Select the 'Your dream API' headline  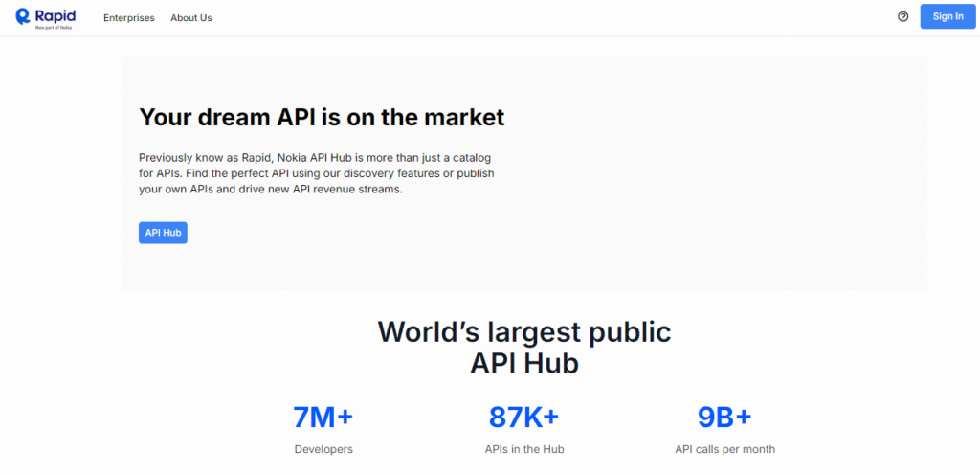(x=322, y=117)
